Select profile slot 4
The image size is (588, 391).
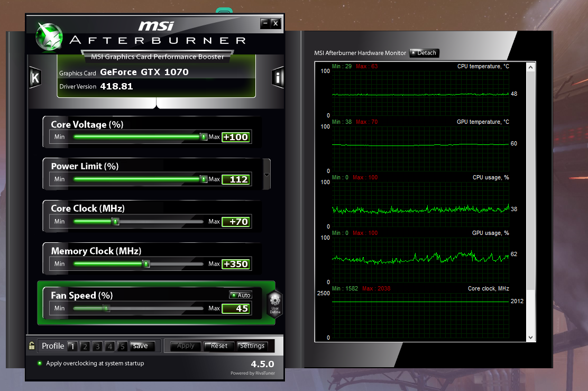point(110,346)
